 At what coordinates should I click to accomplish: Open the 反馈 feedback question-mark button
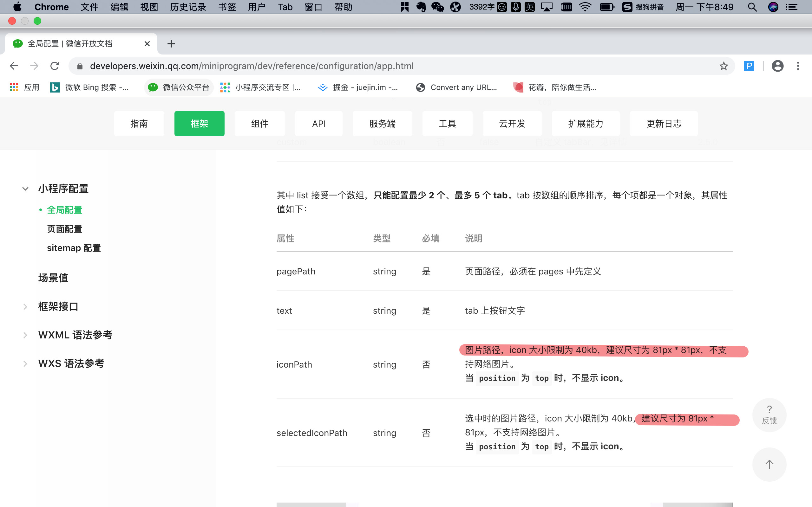coord(769,414)
